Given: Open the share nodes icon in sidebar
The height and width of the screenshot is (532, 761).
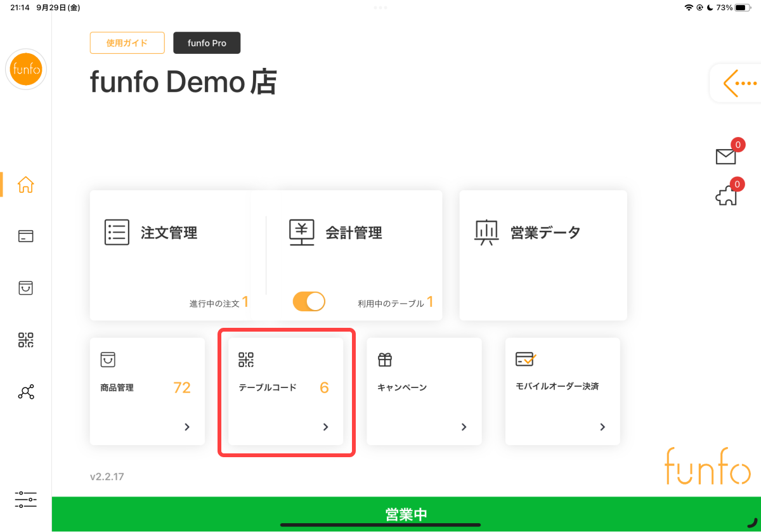Looking at the screenshot, I should 26,392.
